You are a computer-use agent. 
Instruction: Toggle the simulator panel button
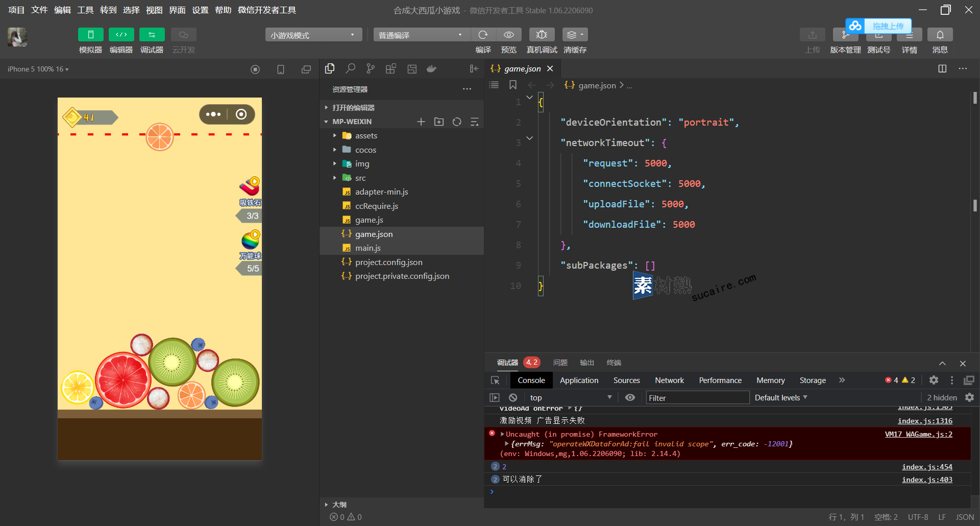tap(90, 35)
